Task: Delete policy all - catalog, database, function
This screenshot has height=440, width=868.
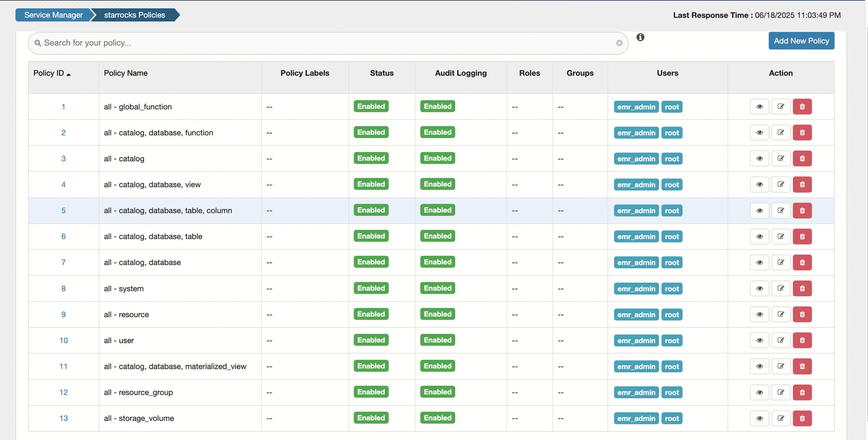Action: point(802,133)
